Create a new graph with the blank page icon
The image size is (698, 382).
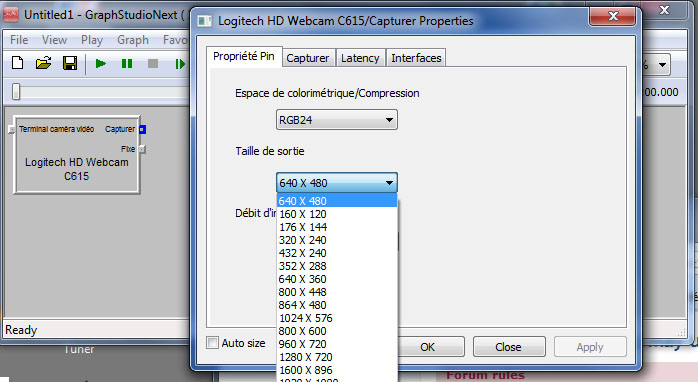tap(17, 63)
